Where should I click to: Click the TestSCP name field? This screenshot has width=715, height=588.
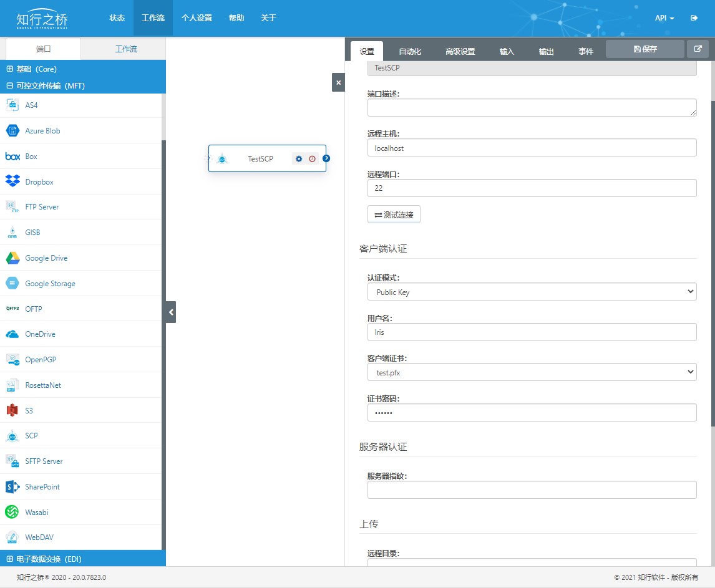tap(532, 69)
